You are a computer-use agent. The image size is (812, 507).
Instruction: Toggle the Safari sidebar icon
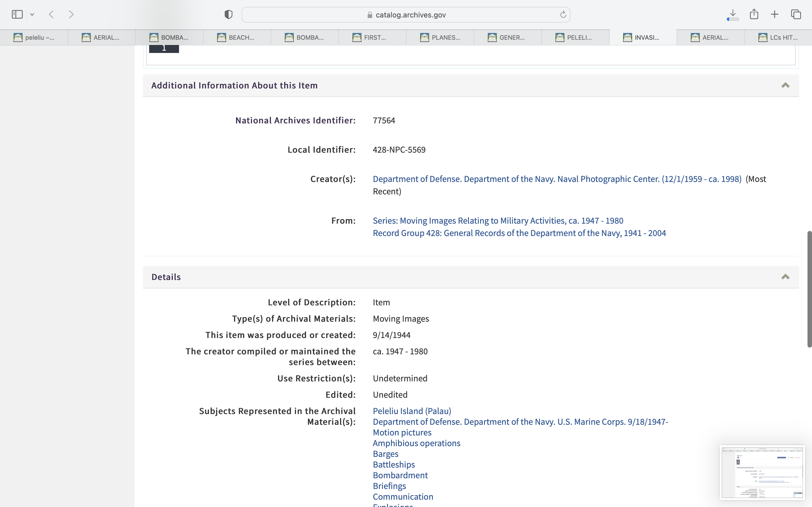click(x=17, y=14)
